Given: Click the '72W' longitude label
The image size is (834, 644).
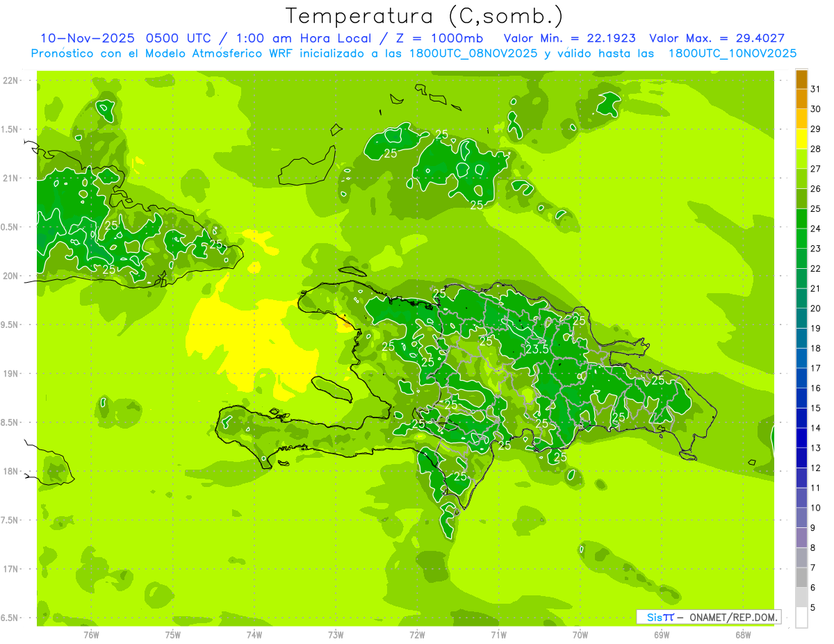Looking at the screenshot, I should [x=417, y=634].
